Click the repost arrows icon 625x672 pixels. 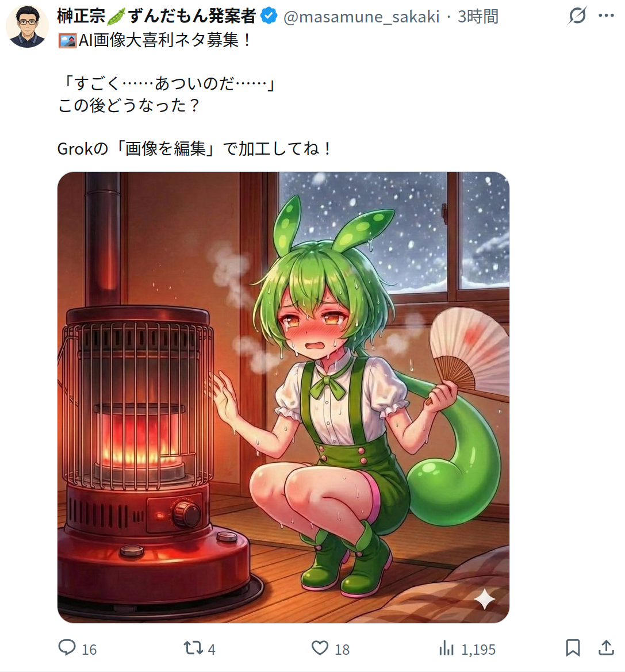point(193,648)
